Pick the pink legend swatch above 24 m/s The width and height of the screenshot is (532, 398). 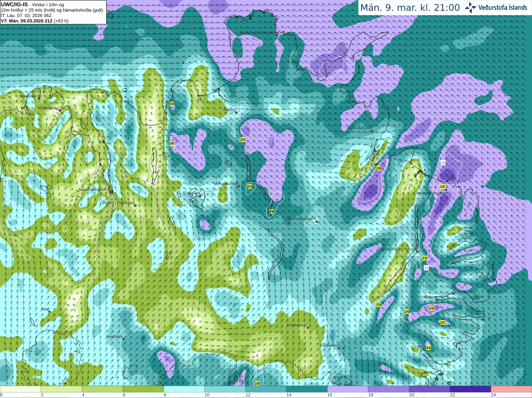512,389
